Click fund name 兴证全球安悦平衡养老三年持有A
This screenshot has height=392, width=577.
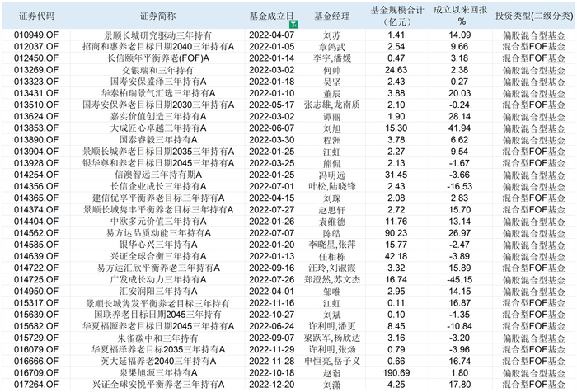click(158, 385)
